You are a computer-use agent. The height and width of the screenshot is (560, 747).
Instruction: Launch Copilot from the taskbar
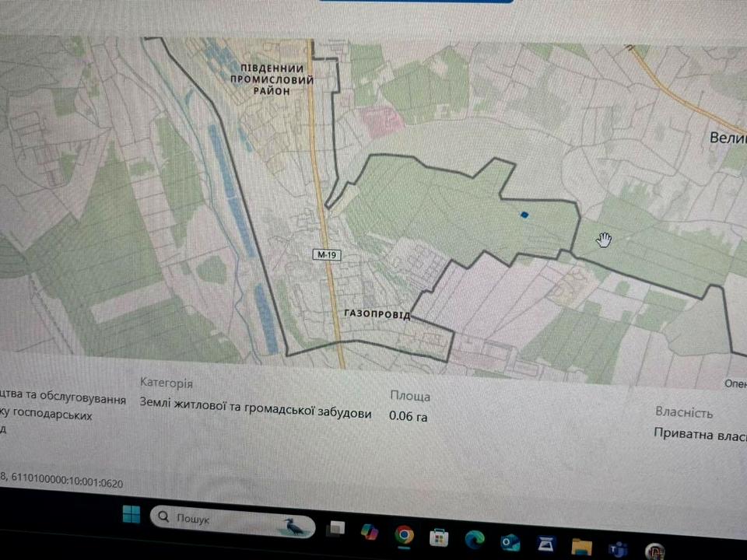pos(369,532)
